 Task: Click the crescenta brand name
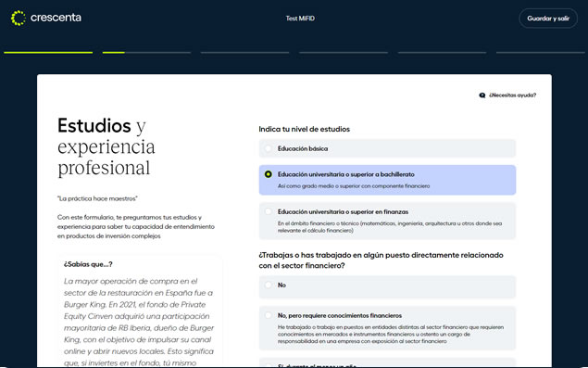(x=56, y=18)
